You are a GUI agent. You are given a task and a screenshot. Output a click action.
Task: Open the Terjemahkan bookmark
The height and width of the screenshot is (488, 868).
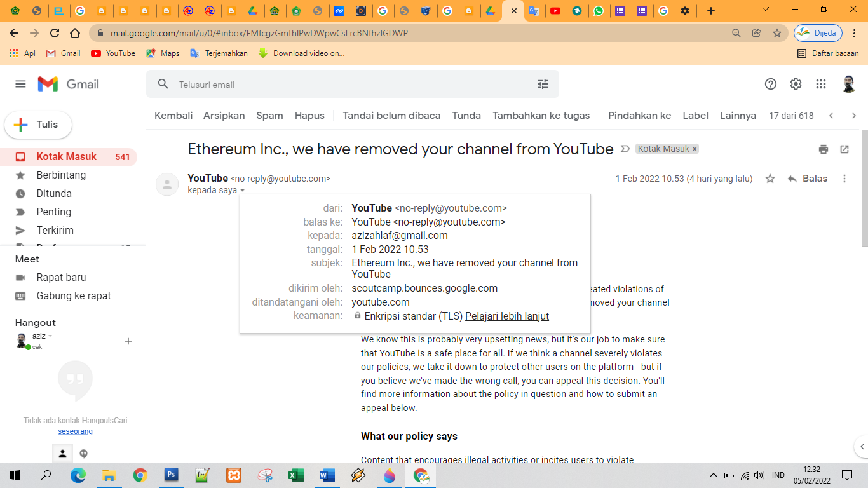pyautogui.click(x=219, y=53)
